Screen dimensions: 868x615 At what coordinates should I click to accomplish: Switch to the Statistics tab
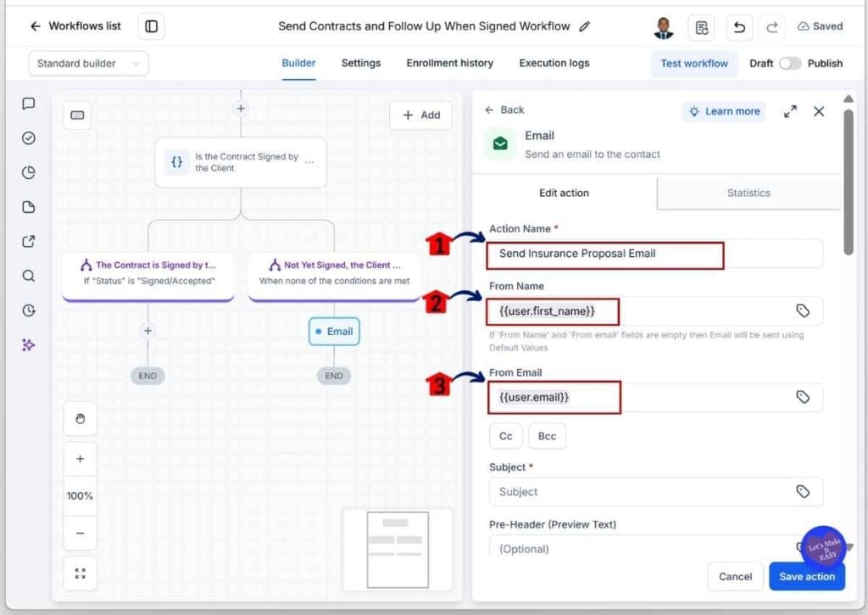pyautogui.click(x=748, y=193)
